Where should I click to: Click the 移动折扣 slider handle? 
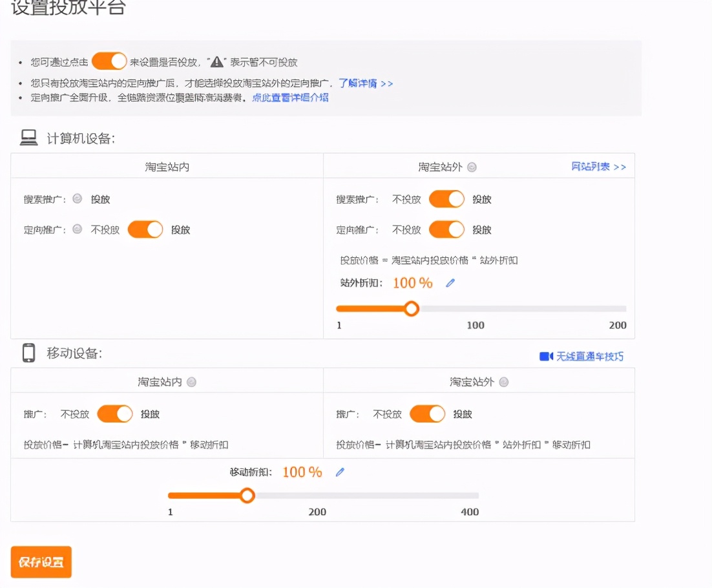pos(247,496)
